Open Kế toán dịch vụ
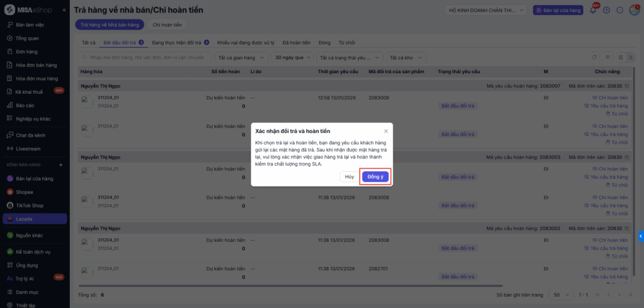Viewport: 644px width, 308px height. 35,252
